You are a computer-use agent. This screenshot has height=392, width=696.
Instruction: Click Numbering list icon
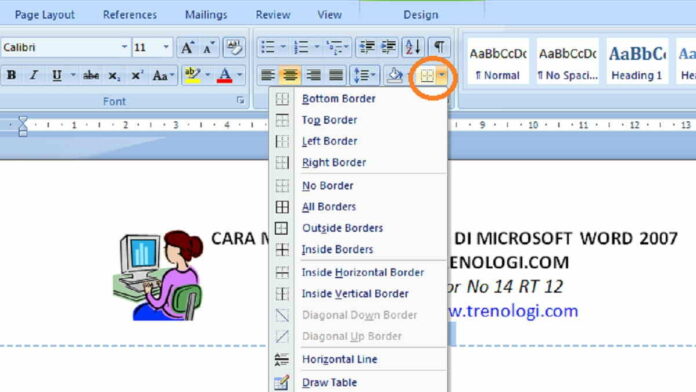302,47
